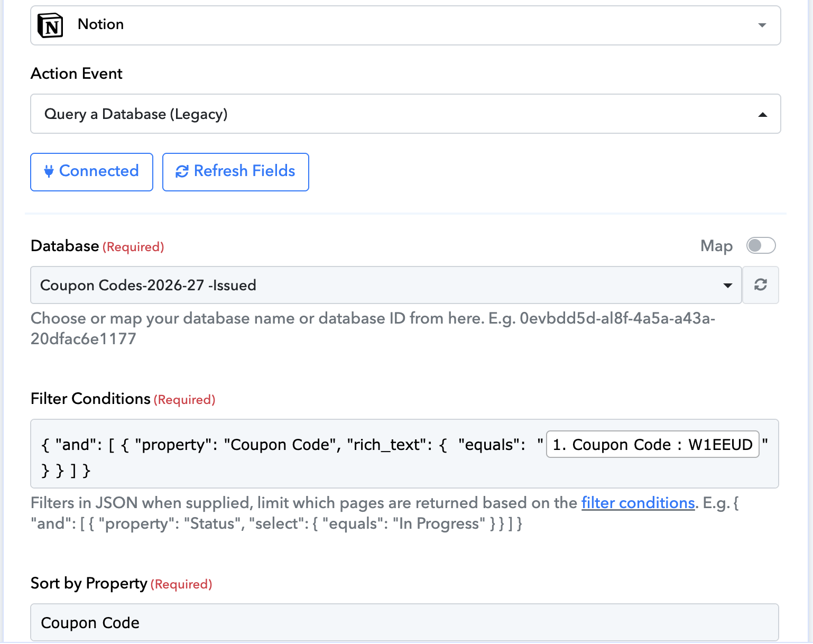Click the sync icon in Refresh Fields
813x644 pixels.
pyautogui.click(x=182, y=171)
